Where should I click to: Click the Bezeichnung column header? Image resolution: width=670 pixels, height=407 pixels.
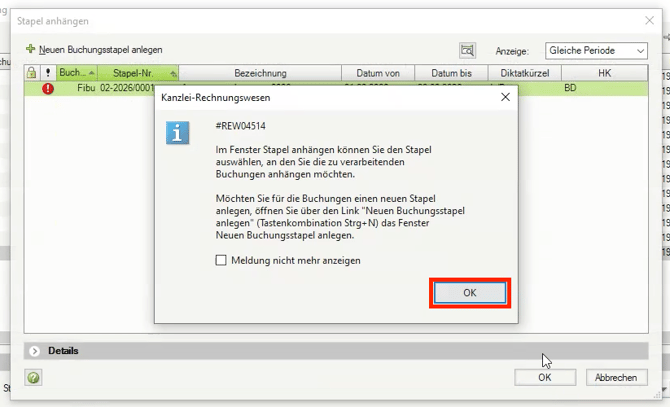pyautogui.click(x=260, y=73)
